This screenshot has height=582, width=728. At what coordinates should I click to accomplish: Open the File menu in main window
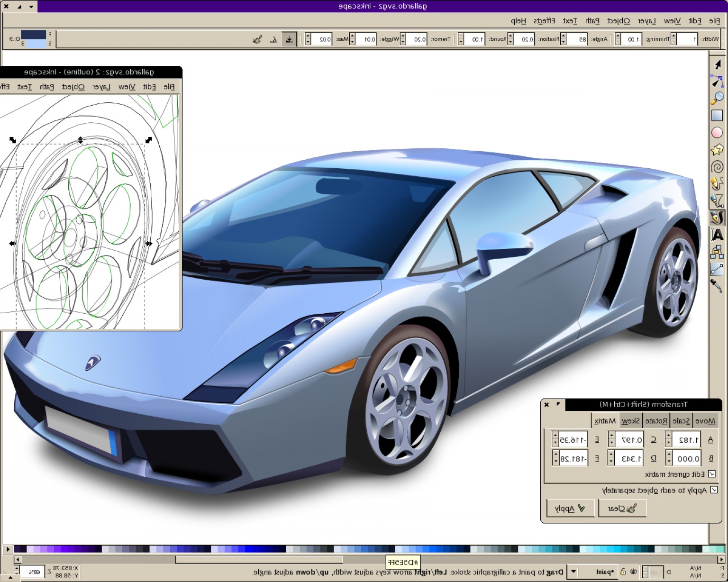[714, 21]
